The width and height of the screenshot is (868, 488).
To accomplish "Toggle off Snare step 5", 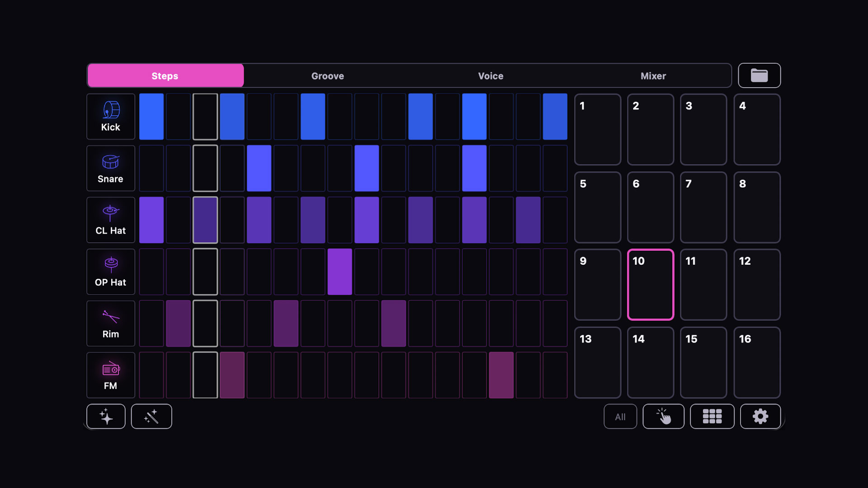I will 259,168.
